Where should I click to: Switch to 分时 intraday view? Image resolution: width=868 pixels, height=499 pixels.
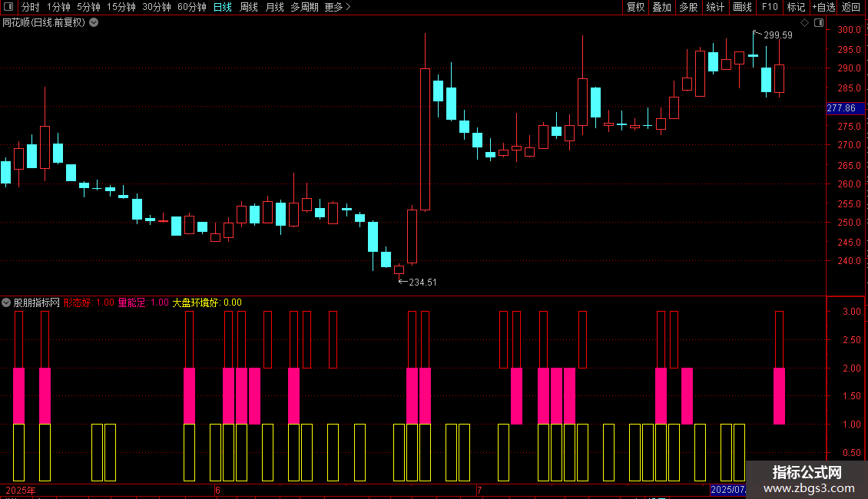click(31, 7)
